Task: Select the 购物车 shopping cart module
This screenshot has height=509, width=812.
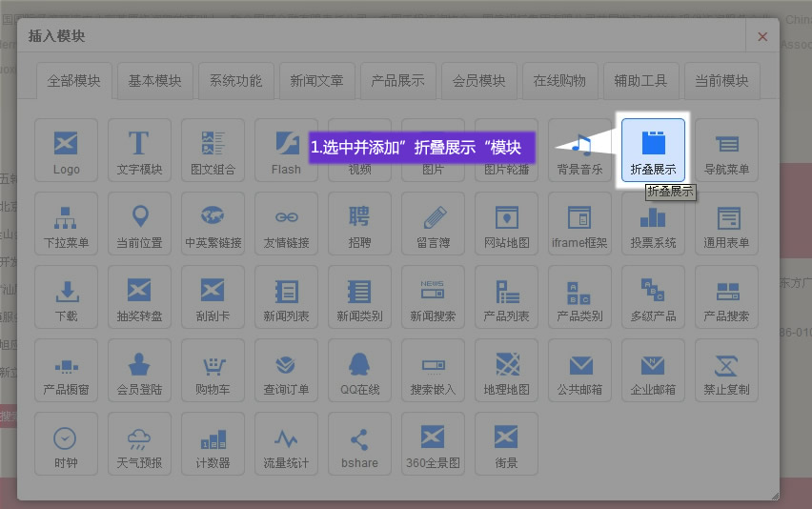Action: point(213,371)
